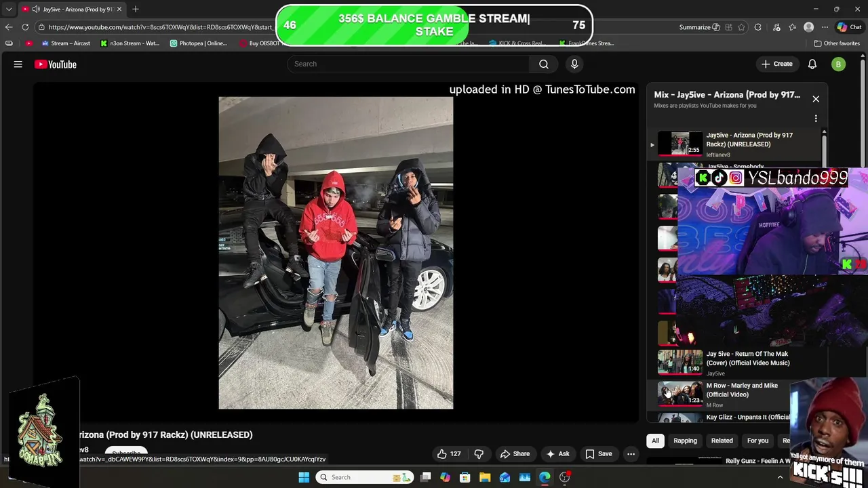Open Other favorites folder
The height and width of the screenshot is (488, 868).
click(837, 43)
